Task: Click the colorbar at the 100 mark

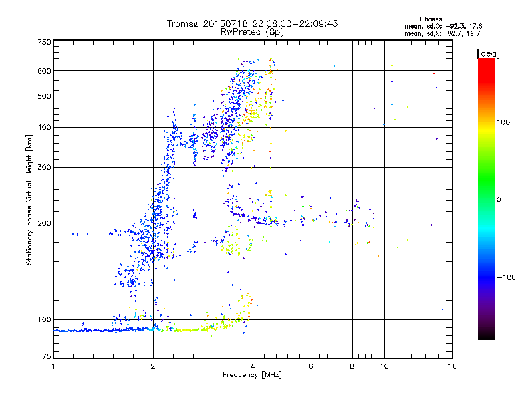Action: [487, 122]
